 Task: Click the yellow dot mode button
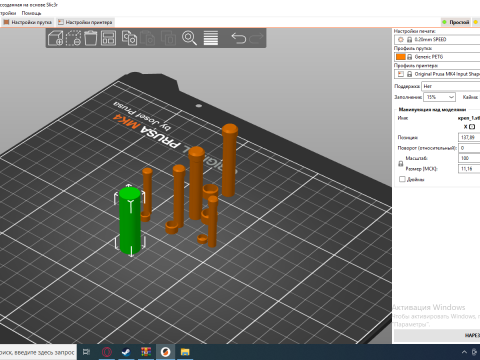pos(476,22)
